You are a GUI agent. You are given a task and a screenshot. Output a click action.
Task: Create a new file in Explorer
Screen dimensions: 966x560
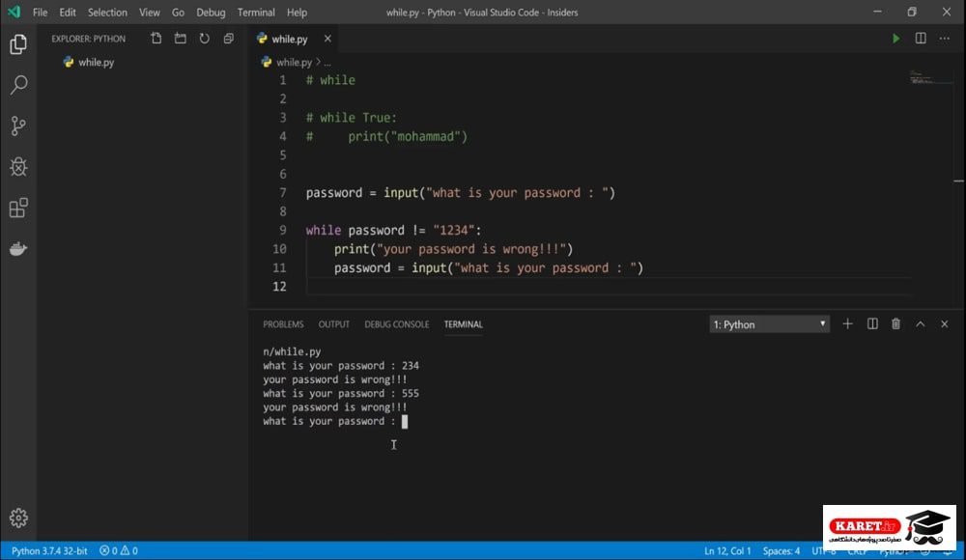(x=156, y=39)
